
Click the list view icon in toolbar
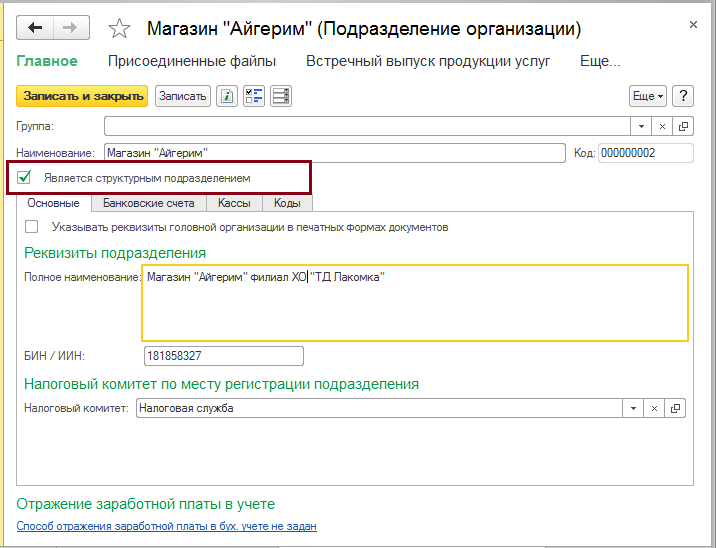coord(281,96)
